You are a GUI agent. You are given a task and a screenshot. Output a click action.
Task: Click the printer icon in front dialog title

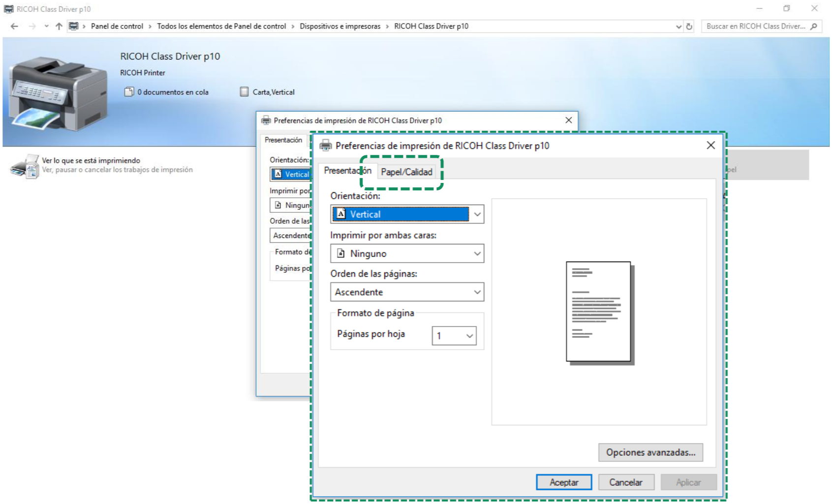click(x=326, y=146)
